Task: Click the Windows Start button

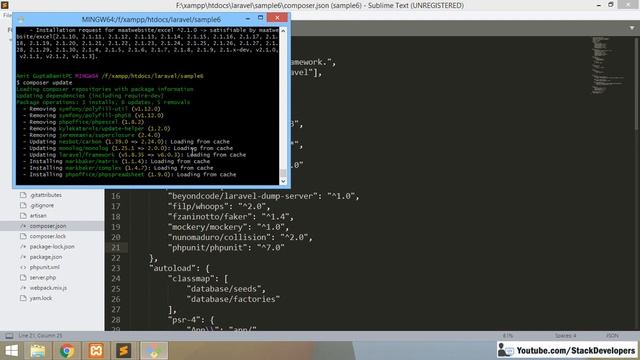Action: (x=11, y=351)
